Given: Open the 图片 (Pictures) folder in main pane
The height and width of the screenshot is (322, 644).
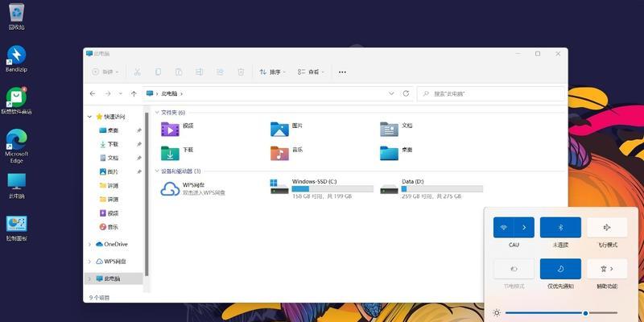Looking at the screenshot, I should click(x=287, y=130).
